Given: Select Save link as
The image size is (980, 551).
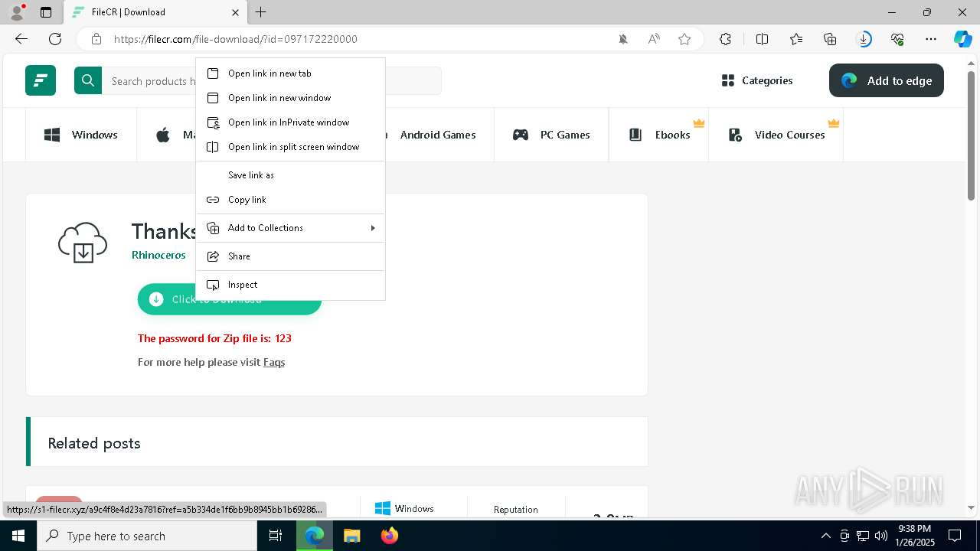Looking at the screenshot, I should coord(290,175).
